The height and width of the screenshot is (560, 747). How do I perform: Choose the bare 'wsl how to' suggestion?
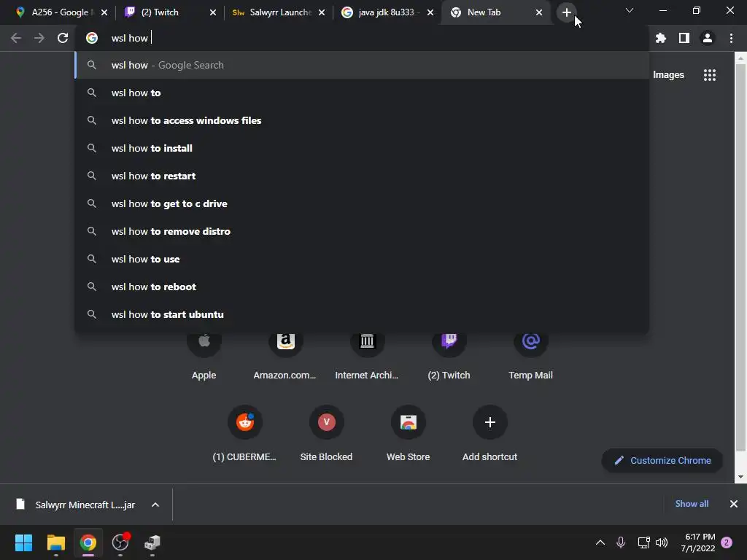coord(362,93)
